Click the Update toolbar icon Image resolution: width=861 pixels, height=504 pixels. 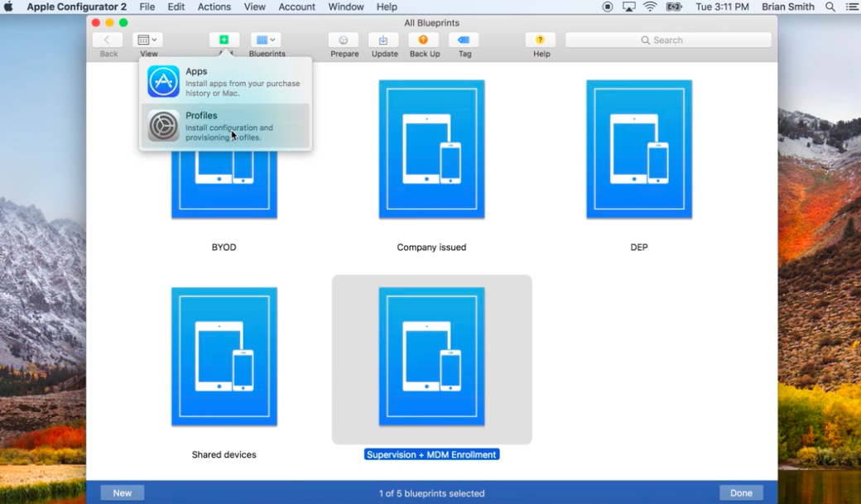384,40
